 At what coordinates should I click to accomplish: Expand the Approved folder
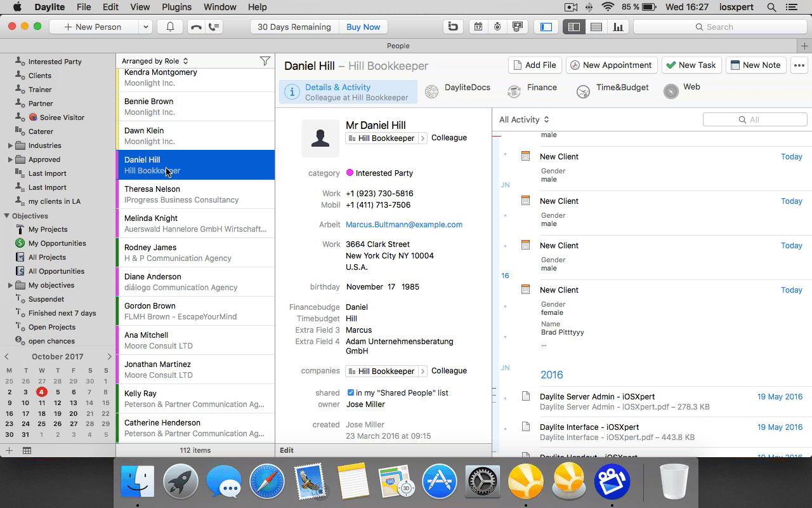point(10,159)
